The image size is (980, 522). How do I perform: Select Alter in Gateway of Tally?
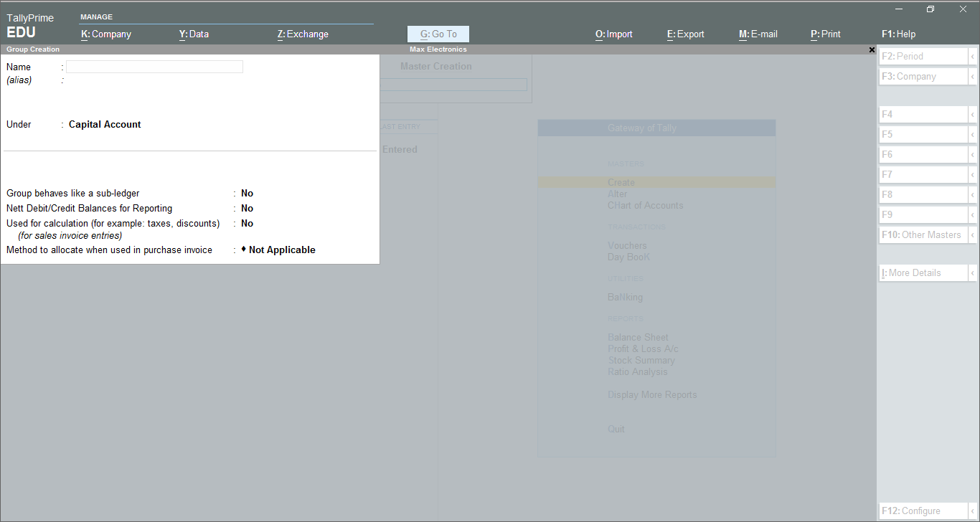click(618, 194)
